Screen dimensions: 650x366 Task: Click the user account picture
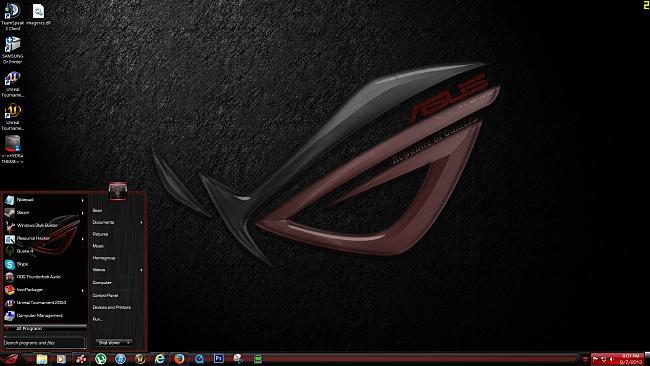118,191
